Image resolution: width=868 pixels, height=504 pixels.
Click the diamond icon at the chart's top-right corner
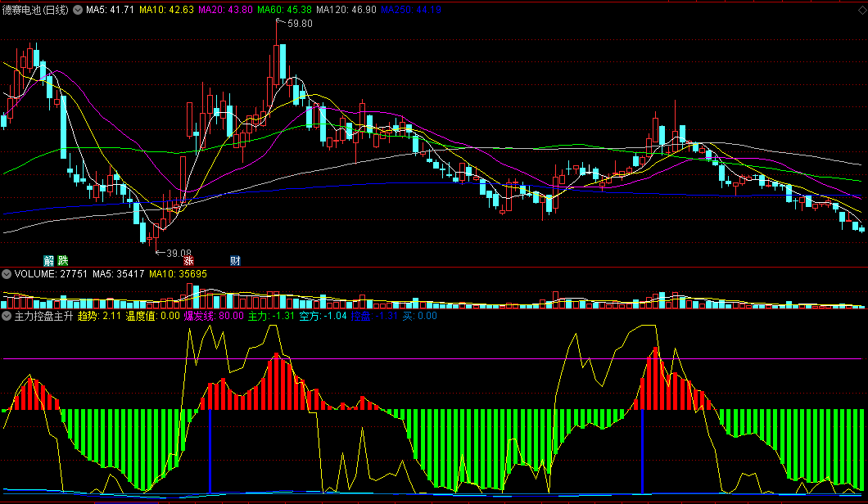click(861, 10)
